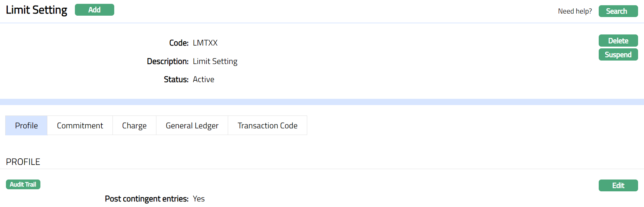
Task: Click the Post contingent entries Yes value
Action: tap(199, 199)
